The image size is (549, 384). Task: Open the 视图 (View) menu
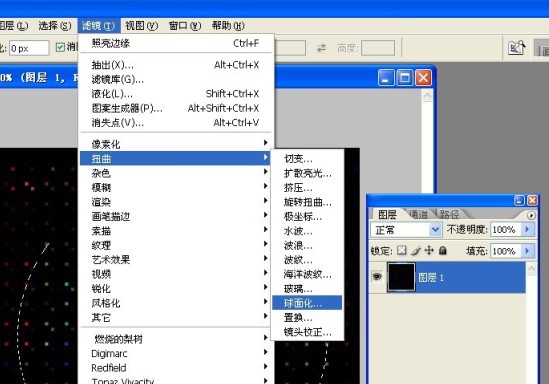pos(141,26)
